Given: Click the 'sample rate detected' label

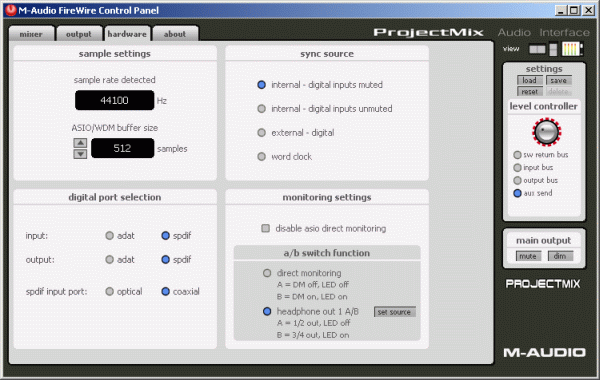Looking at the screenshot, I should [114, 80].
